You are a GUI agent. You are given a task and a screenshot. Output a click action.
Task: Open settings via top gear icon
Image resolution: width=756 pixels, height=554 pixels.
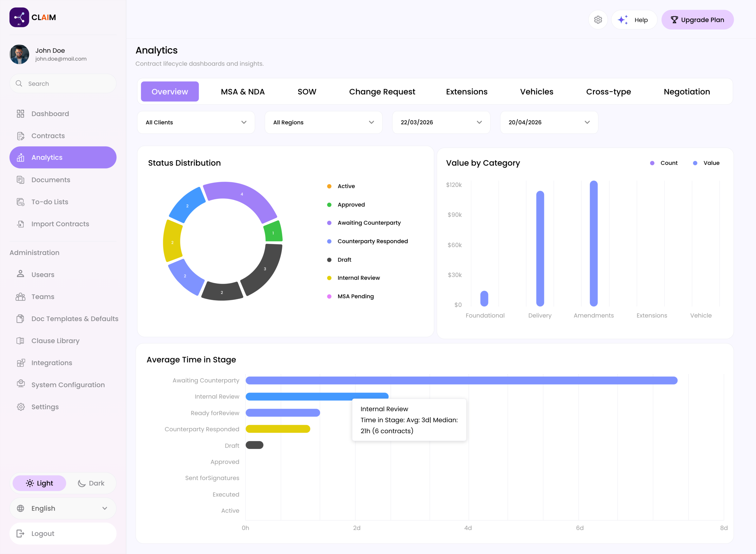[x=598, y=20]
